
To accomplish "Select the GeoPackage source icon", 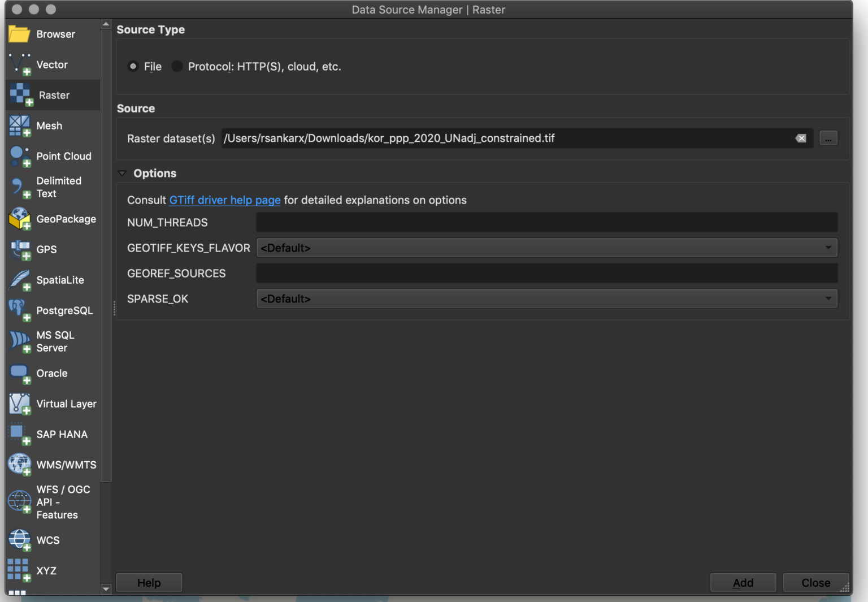I will point(19,219).
